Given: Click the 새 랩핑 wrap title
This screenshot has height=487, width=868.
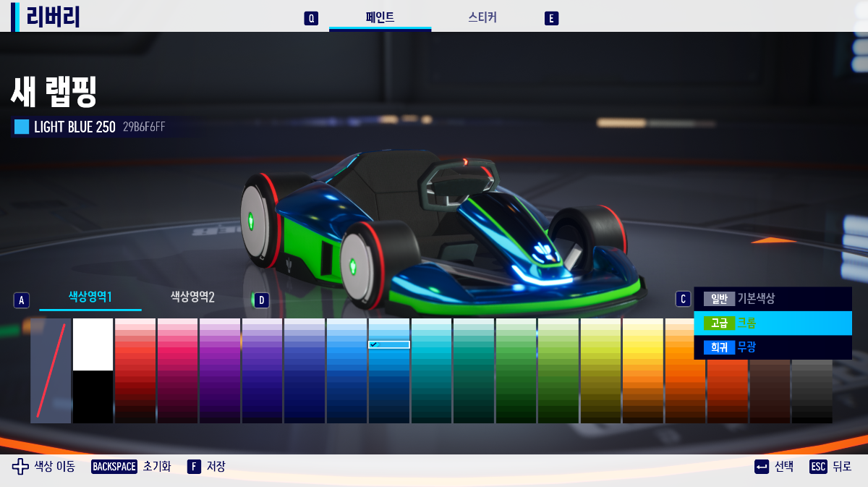Looking at the screenshot, I should coord(54,91).
